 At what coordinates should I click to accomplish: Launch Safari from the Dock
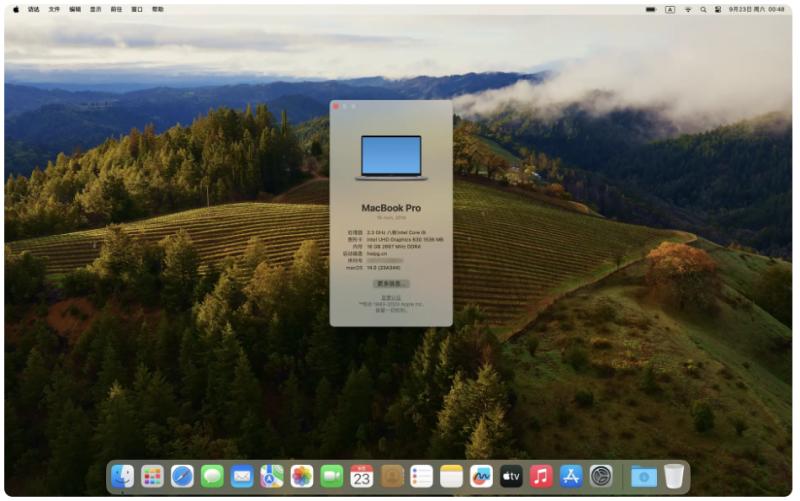pyautogui.click(x=182, y=477)
